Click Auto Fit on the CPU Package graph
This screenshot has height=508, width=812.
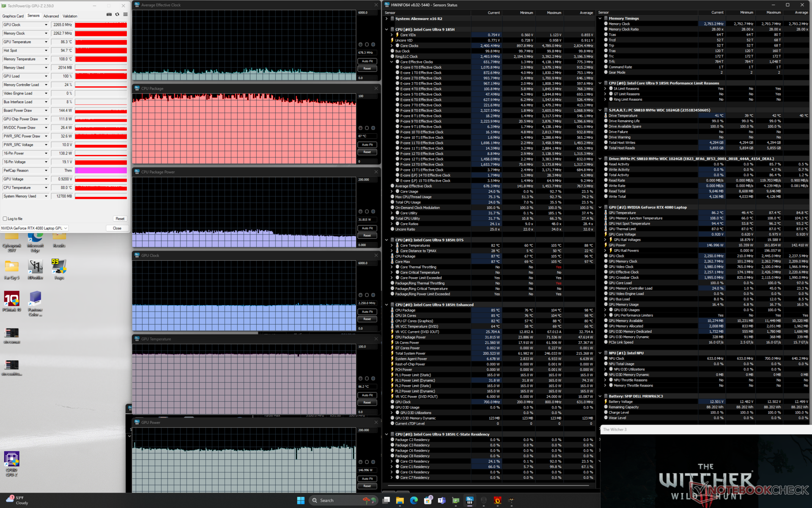point(367,145)
